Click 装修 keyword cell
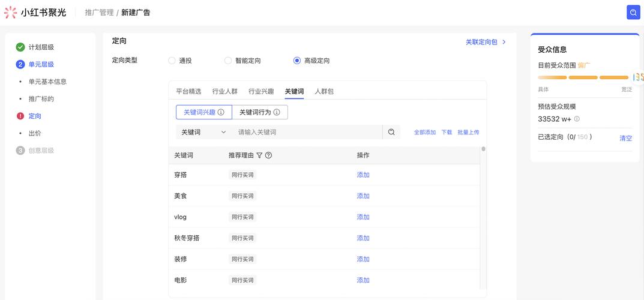Screen dimensions: 644x300 181,259
